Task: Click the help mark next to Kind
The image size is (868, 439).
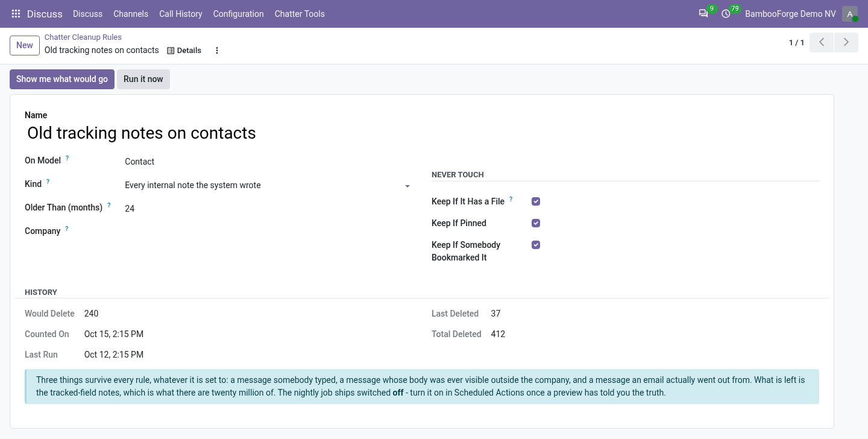Action: pyautogui.click(x=48, y=182)
